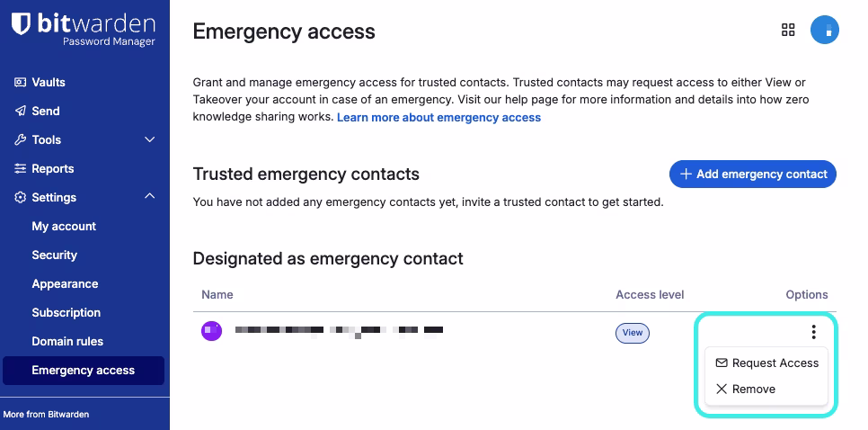Click the purple contact avatar
Screen dimensions: 868x430
(x=211, y=331)
